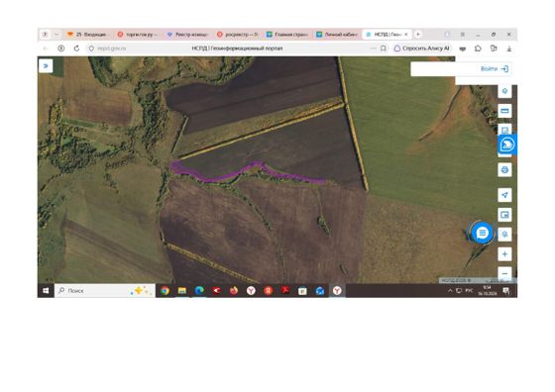Open the blue bear assistant widget

click(x=507, y=145)
